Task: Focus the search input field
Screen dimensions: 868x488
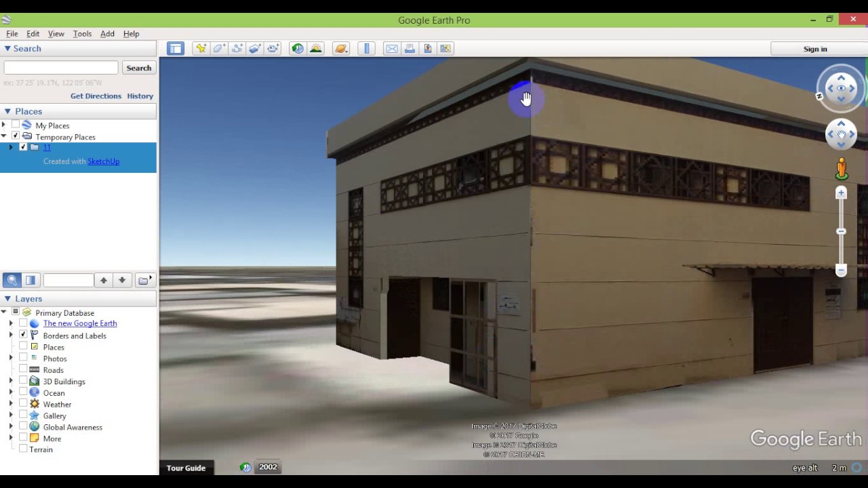Action: tap(61, 68)
